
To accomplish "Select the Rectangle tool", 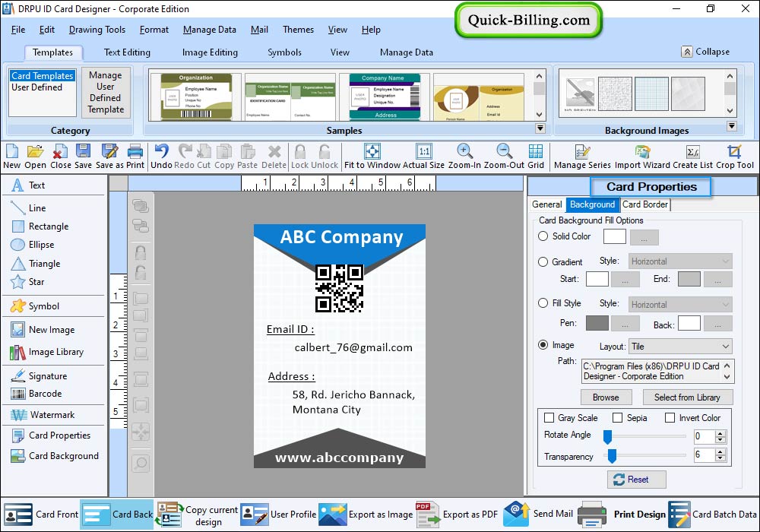I will (x=40, y=226).
